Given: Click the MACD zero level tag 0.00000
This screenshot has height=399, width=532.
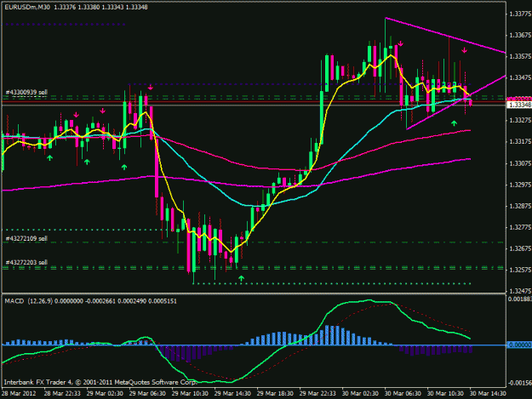Looking at the screenshot, I should pyautogui.click(x=519, y=345).
